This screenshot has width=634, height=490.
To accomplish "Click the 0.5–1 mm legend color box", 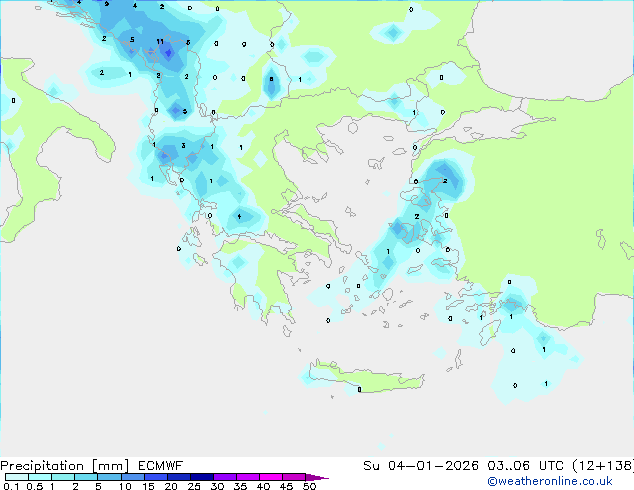I will [x=40, y=477].
